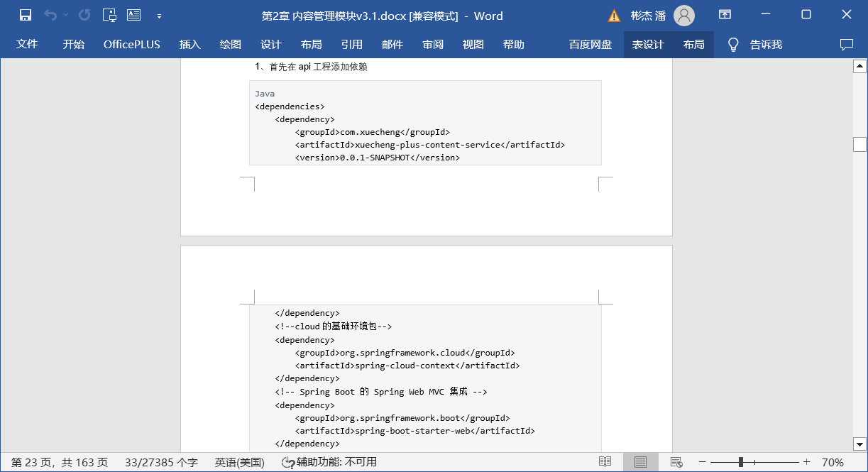The height and width of the screenshot is (472, 868).
Task: Click the warning triangle beside account name
Action: point(615,16)
